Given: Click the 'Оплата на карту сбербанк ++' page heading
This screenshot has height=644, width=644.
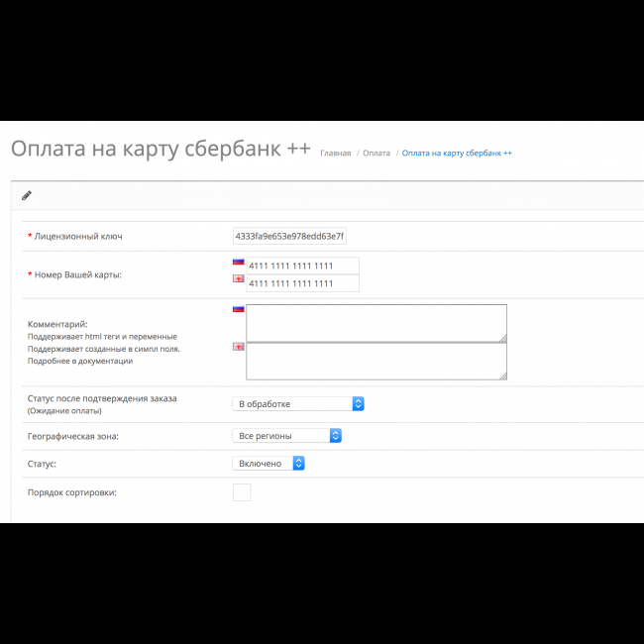Looking at the screenshot, I should (161, 149).
